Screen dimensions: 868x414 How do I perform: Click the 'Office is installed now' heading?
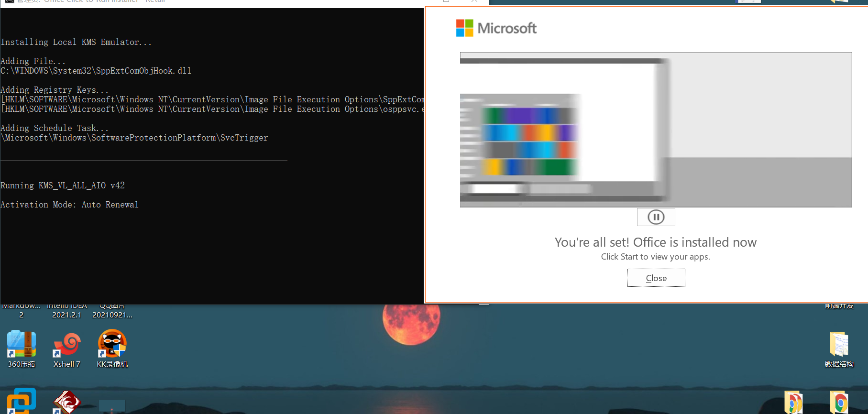pos(655,242)
